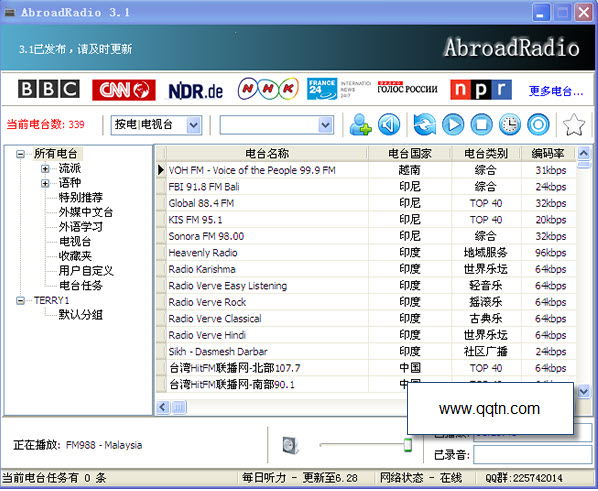Open the clock timer task icon
The width and height of the screenshot is (598, 491).
(510, 124)
